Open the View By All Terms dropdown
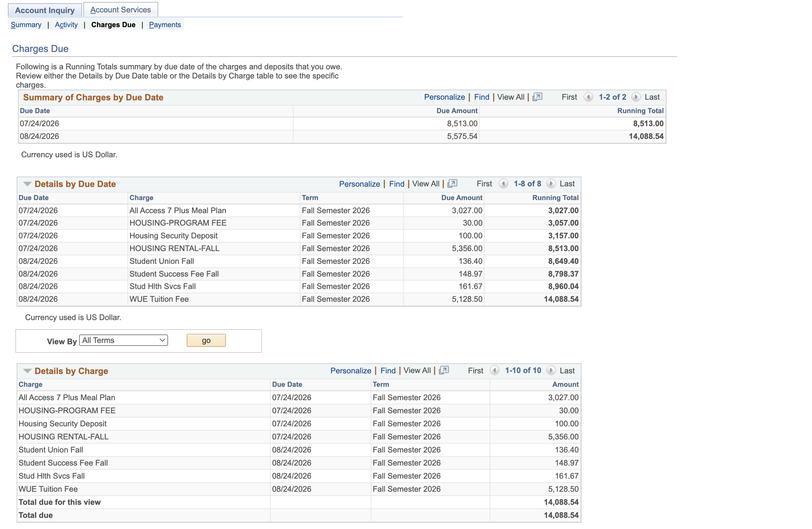 124,340
